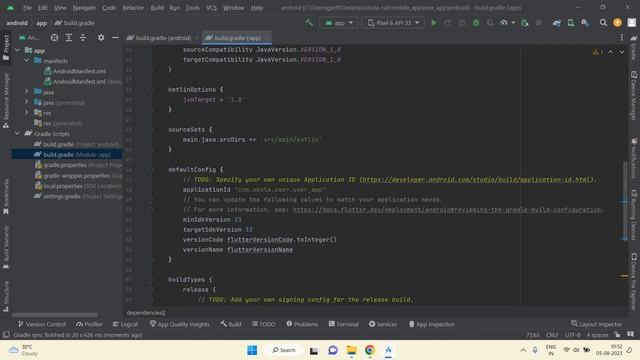Collapse the app module tree node
Image resolution: width=640 pixels, height=360 pixels.
point(17,50)
